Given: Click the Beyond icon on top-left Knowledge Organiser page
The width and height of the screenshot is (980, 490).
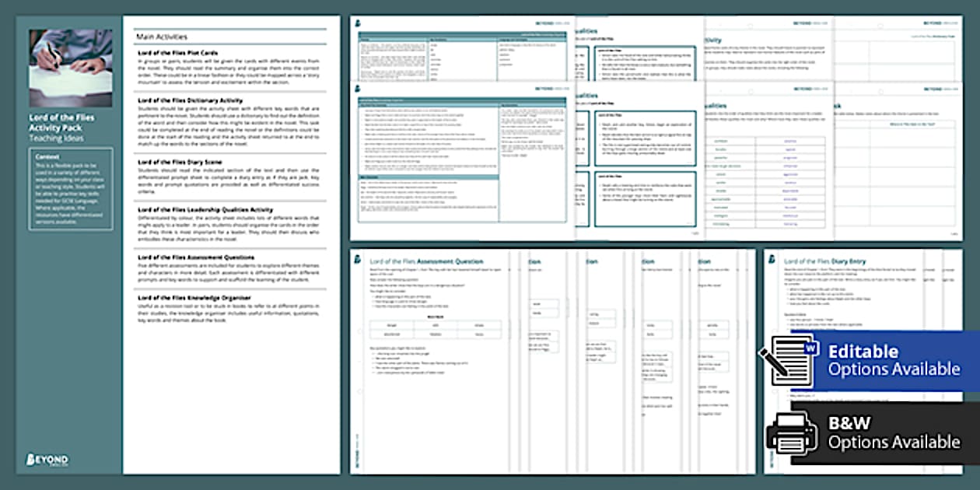Looking at the screenshot, I should (x=358, y=23).
